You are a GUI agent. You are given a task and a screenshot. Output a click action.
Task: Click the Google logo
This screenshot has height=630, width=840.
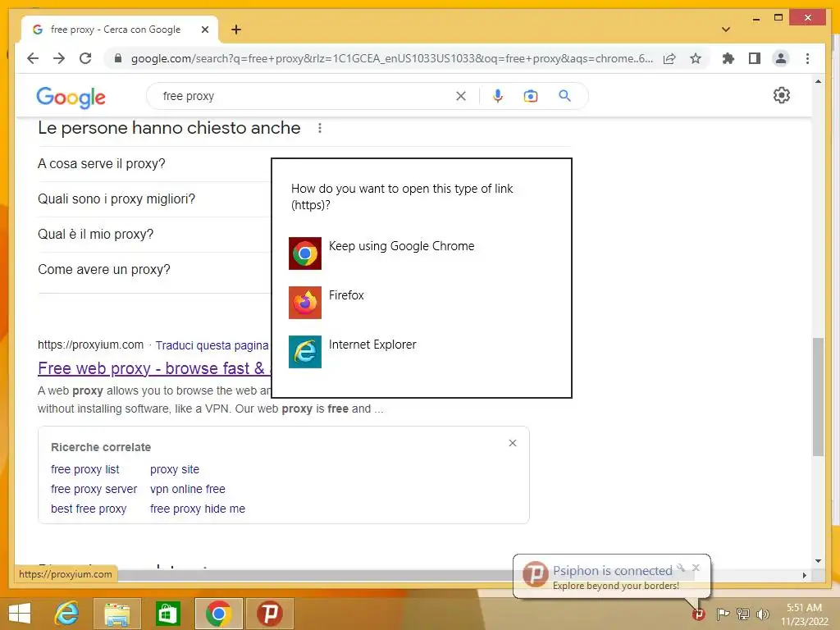point(71,97)
